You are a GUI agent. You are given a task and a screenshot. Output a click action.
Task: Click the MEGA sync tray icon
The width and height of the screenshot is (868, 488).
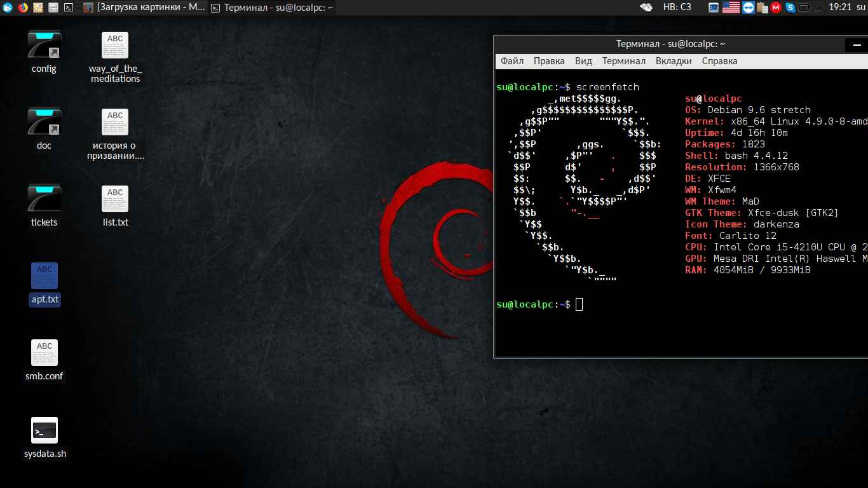coord(776,8)
